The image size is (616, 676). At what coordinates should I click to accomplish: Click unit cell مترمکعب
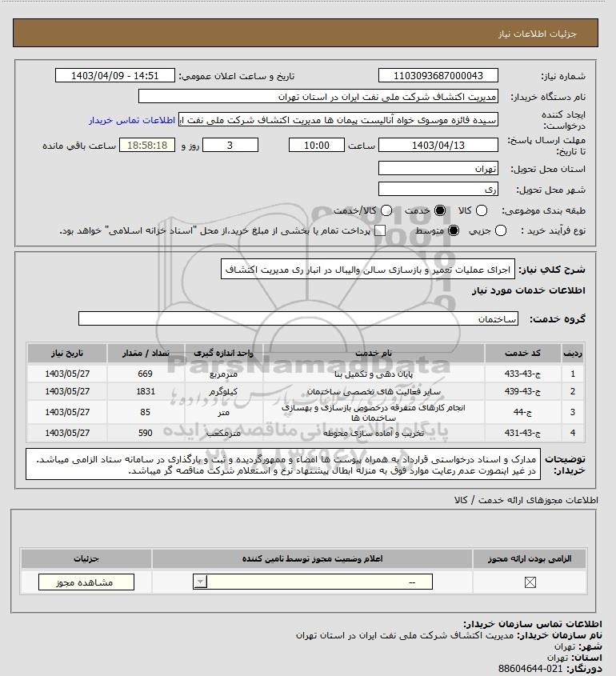(223, 433)
